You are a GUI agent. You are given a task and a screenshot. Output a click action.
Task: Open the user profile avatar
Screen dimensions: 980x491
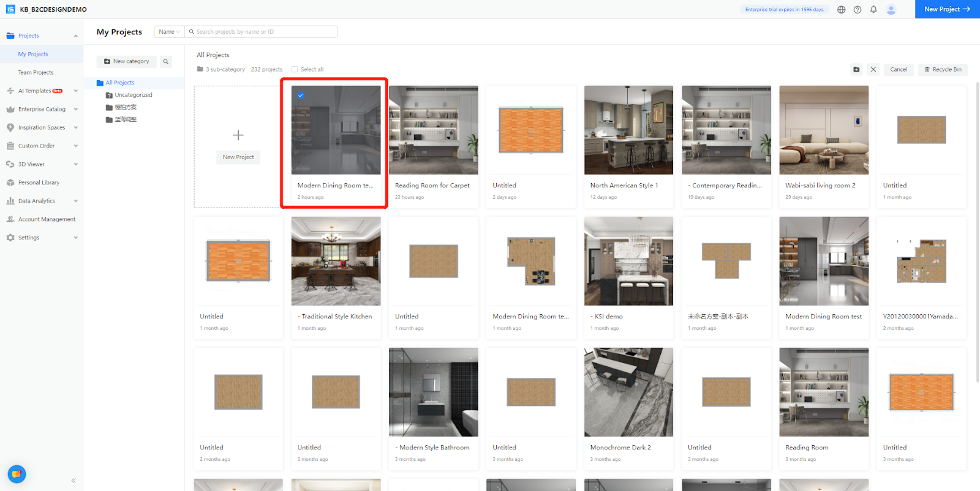891,9
